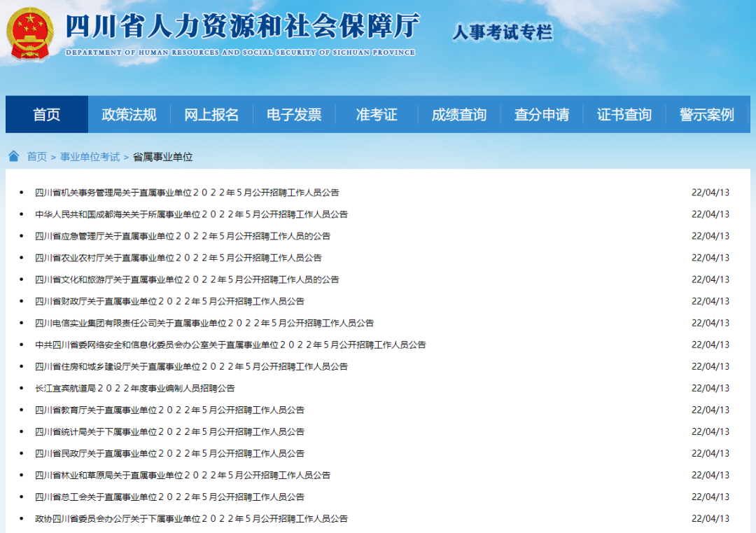Viewport: 756px width, 533px height.
Task: Click the home icon in breadcrumb
Action: tap(14, 156)
